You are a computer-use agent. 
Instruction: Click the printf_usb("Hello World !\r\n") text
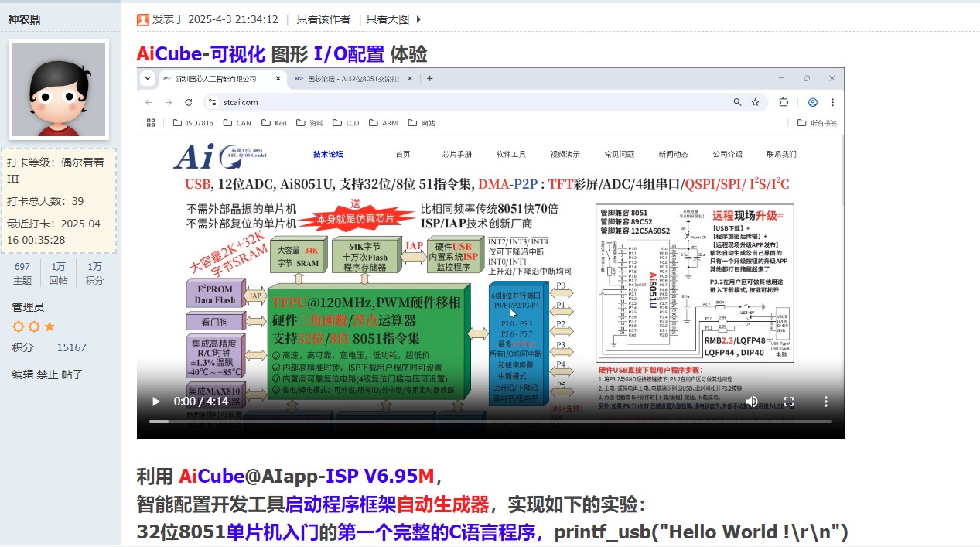702,532
